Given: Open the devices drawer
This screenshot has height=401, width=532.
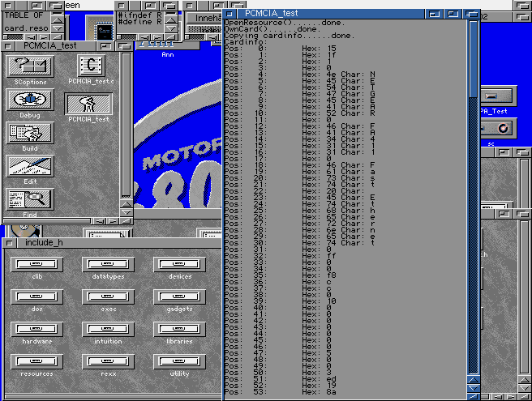Looking at the screenshot, I should 179,264.
